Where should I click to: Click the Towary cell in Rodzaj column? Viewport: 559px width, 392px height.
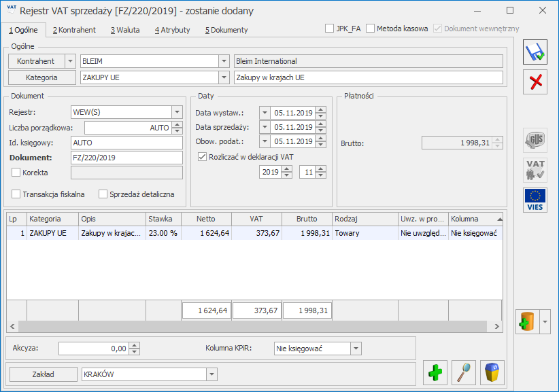(x=365, y=233)
